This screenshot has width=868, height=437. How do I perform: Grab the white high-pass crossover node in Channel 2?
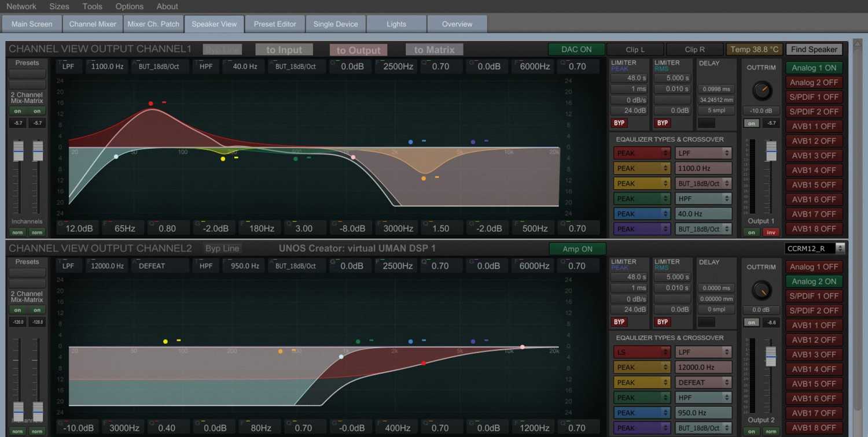tap(341, 357)
